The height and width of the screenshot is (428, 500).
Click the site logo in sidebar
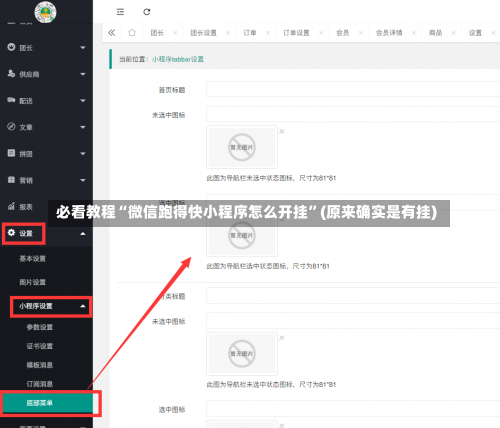(x=45, y=12)
